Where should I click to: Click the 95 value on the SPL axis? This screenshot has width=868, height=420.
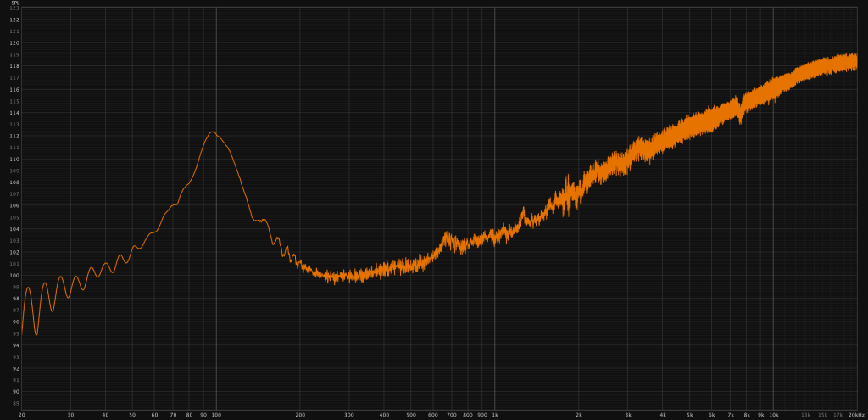coord(14,333)
